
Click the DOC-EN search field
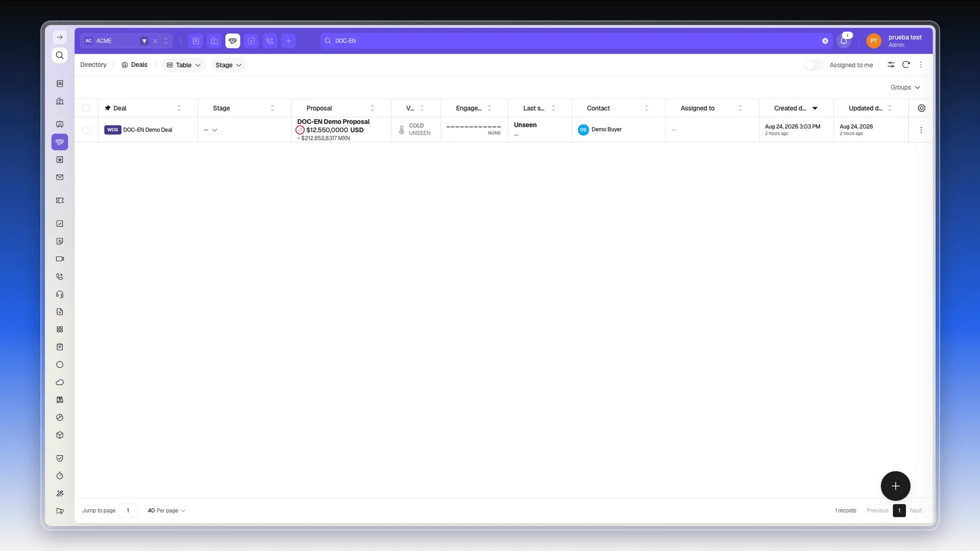pyautogui.click(x=576, y=41)
